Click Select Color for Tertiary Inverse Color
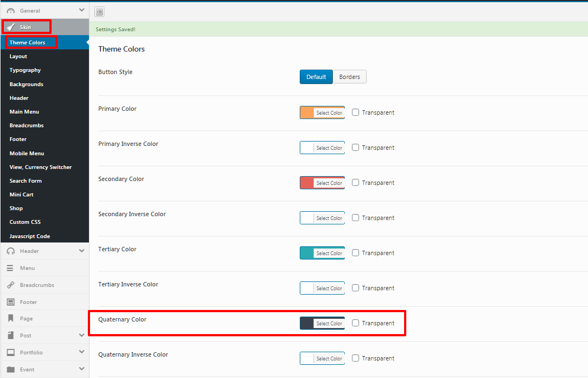Viewport: 588px width, 378px height. click(x=329, y=289)
